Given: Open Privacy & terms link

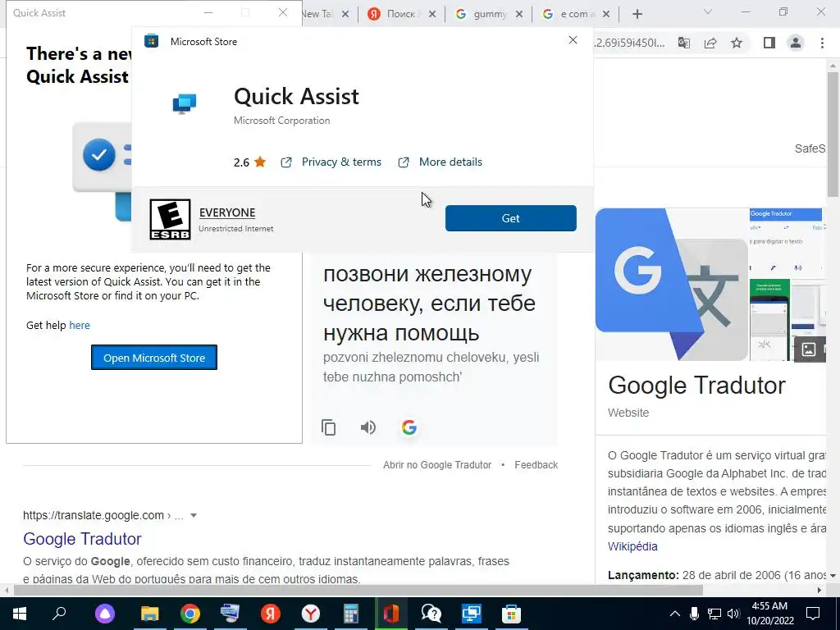Looking at the screenshot, I should (x=341, y=162).
